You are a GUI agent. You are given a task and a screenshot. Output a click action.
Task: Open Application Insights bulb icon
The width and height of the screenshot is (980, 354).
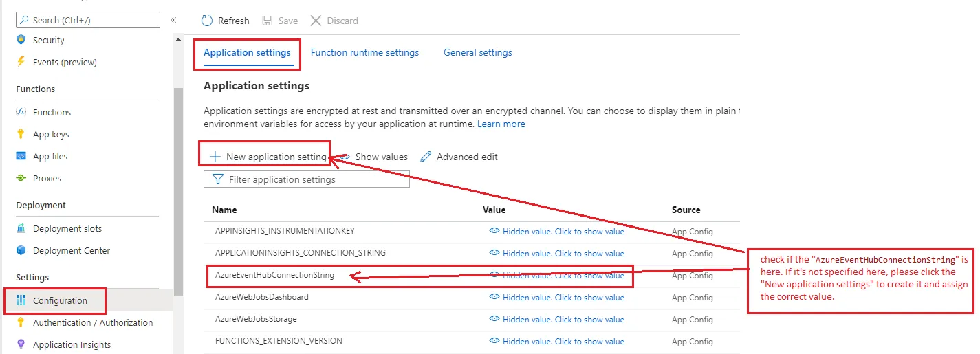(21, 345)
